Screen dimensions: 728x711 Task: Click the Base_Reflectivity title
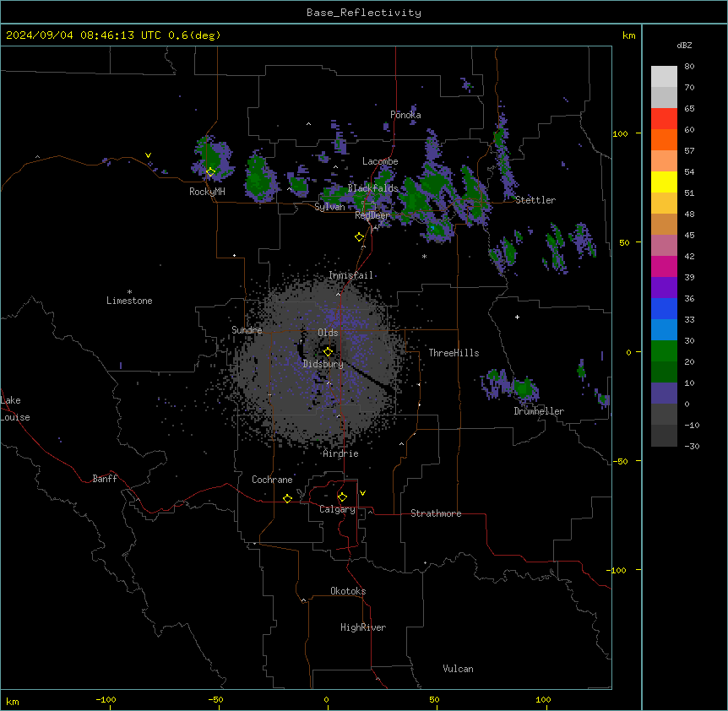tap(364, 13)
